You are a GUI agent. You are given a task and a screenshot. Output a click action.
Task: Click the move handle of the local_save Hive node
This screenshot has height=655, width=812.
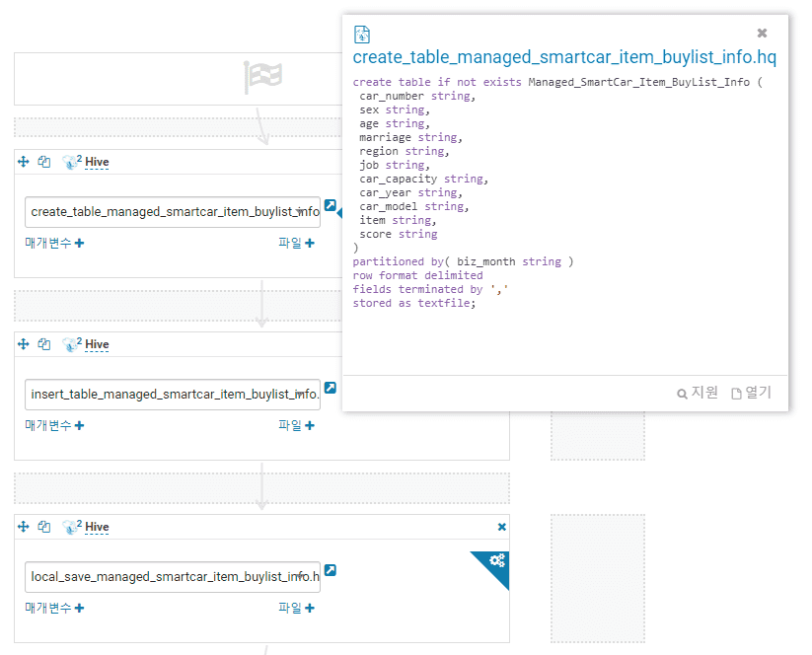point(24,527)
